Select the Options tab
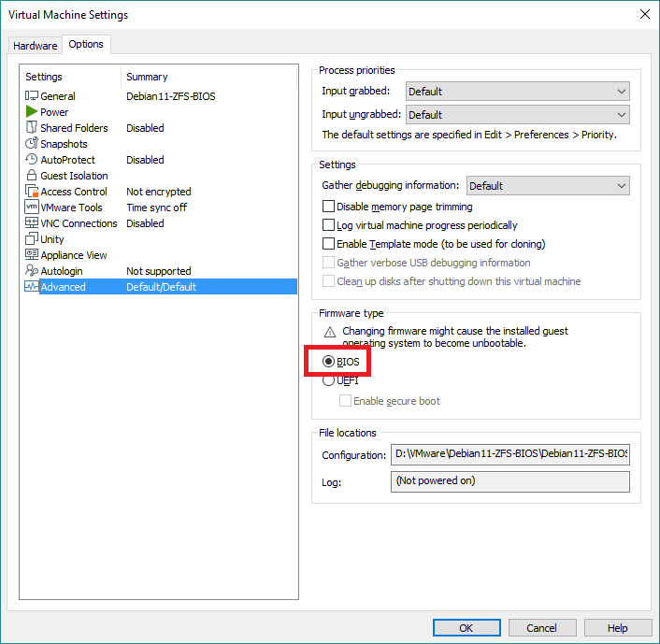 click(86, 45)
